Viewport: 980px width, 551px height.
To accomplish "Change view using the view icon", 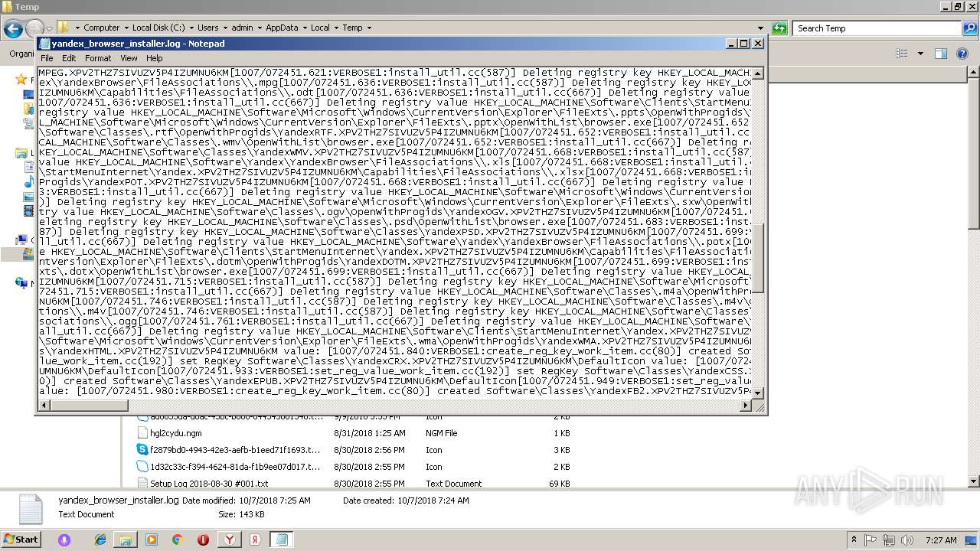I will click(902, 54).
